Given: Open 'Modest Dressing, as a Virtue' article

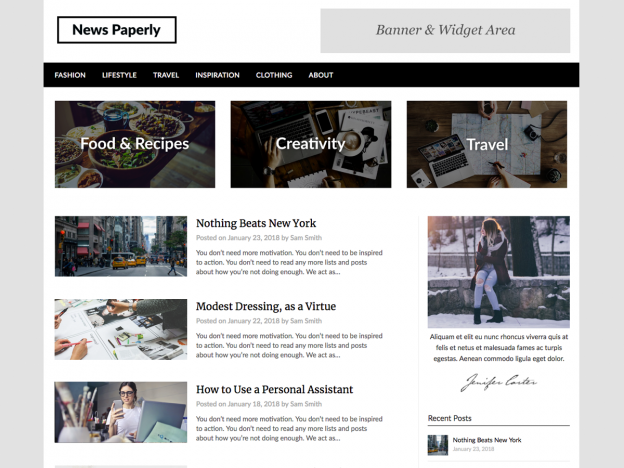Looking at the screenshot, I should click(266, 306).
